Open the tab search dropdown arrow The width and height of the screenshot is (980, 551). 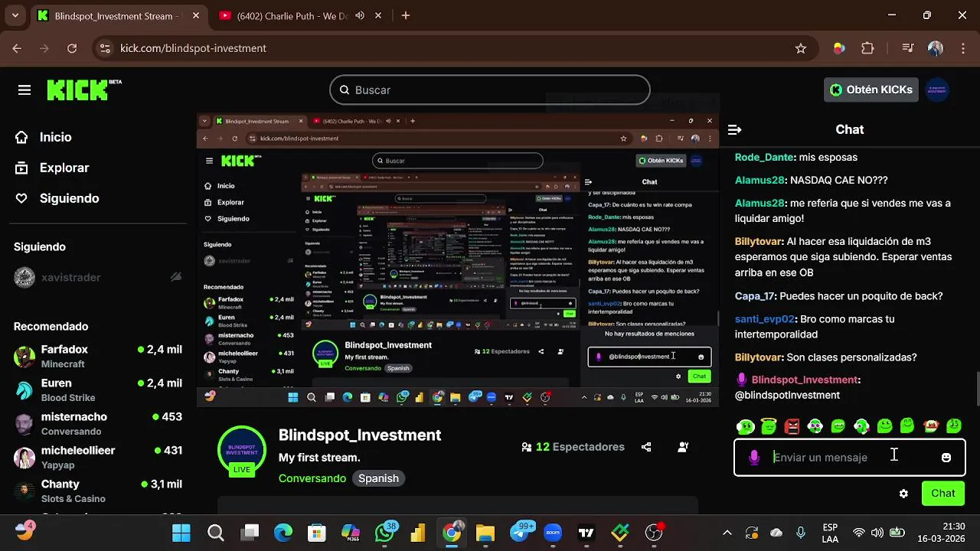pos(15,15)
